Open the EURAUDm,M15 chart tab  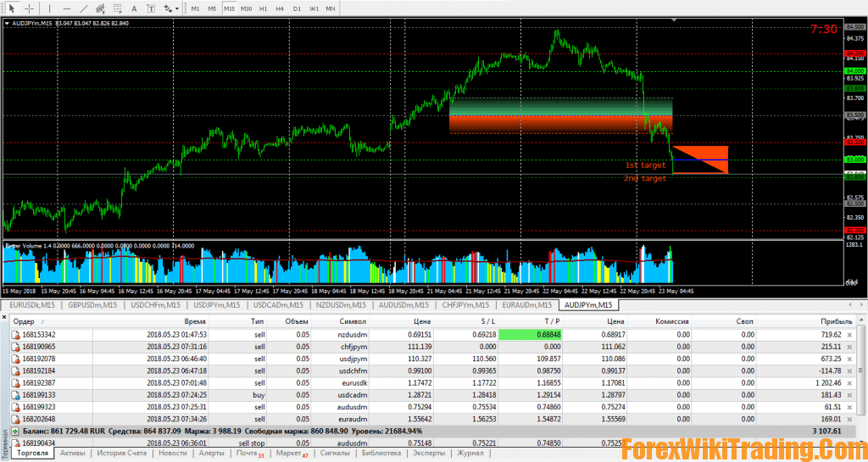coord(527,305)
